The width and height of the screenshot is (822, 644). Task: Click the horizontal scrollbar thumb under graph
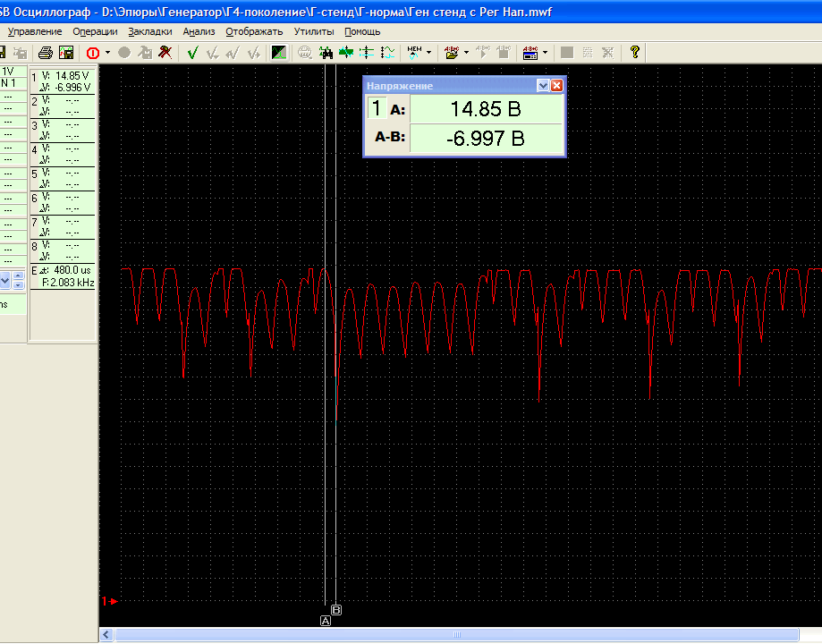coord(456,635)
